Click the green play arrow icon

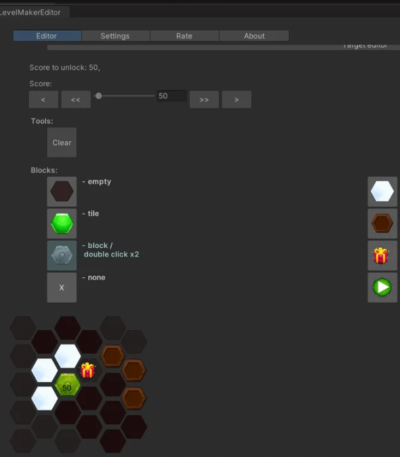[382, 287]
